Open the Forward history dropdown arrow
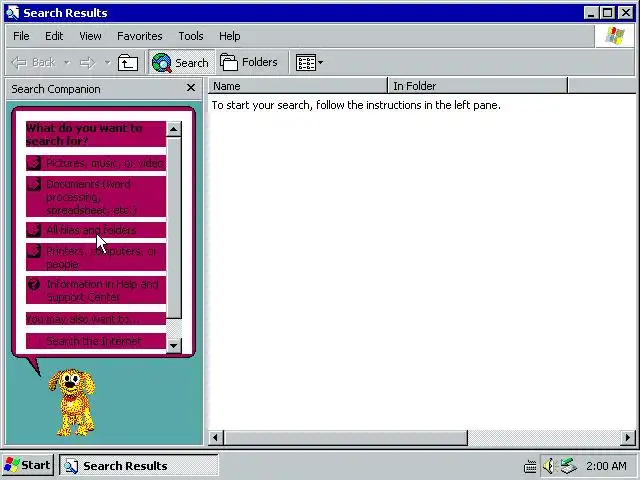Image resolution: width=640 pixels, height=480 pixels. (107, 62)
